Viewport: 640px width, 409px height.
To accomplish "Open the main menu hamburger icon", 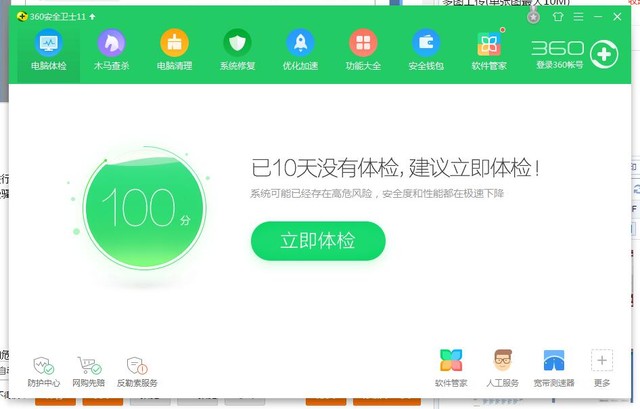I will pyautogui.click(x=578, y=16).
